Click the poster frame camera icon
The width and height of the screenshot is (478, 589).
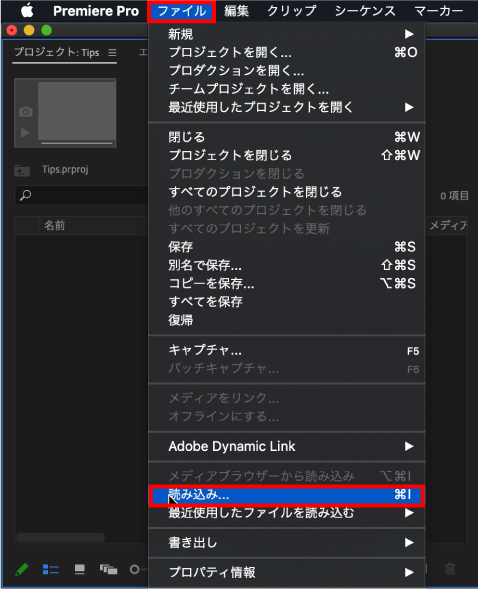coord(26,112)
